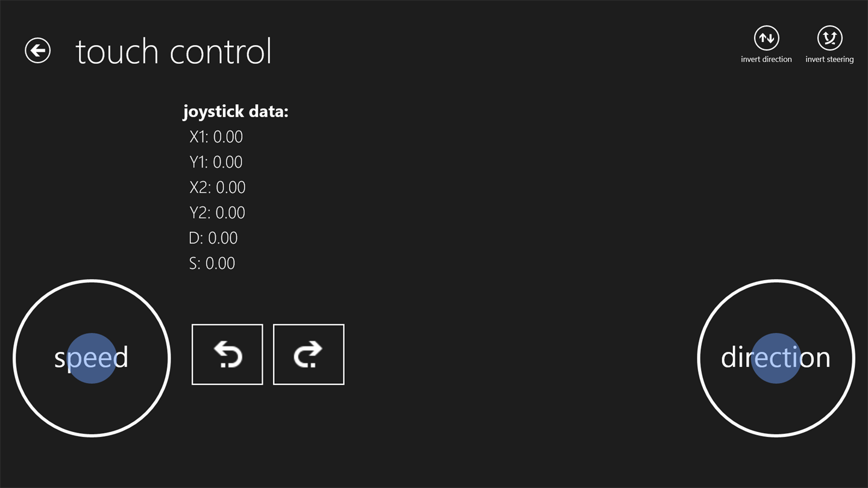Toggle the invert steering icon

829,38
